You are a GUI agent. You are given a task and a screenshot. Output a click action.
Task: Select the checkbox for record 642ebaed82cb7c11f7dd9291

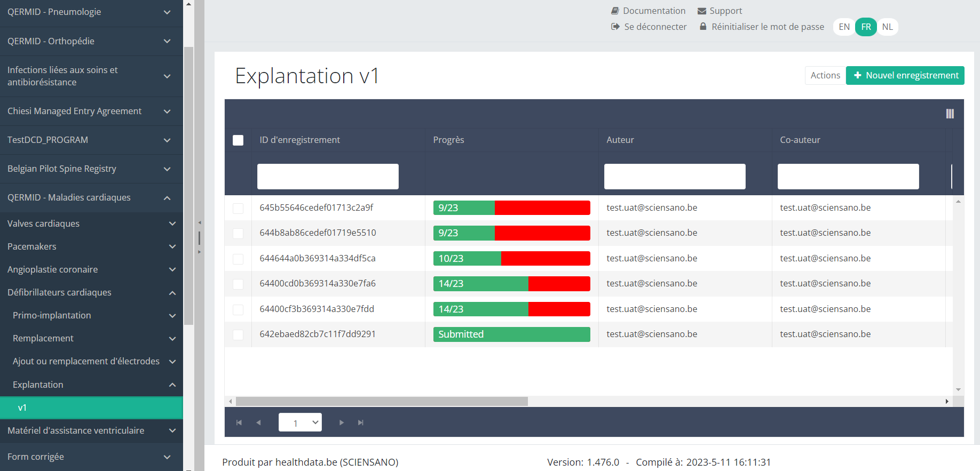[x=238, y=334]
